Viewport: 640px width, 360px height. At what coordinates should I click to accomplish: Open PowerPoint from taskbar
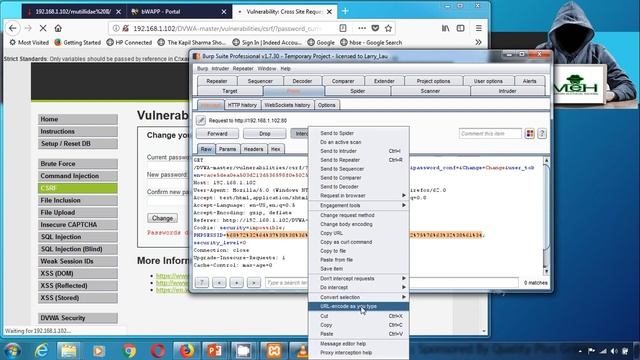[215, 351]
